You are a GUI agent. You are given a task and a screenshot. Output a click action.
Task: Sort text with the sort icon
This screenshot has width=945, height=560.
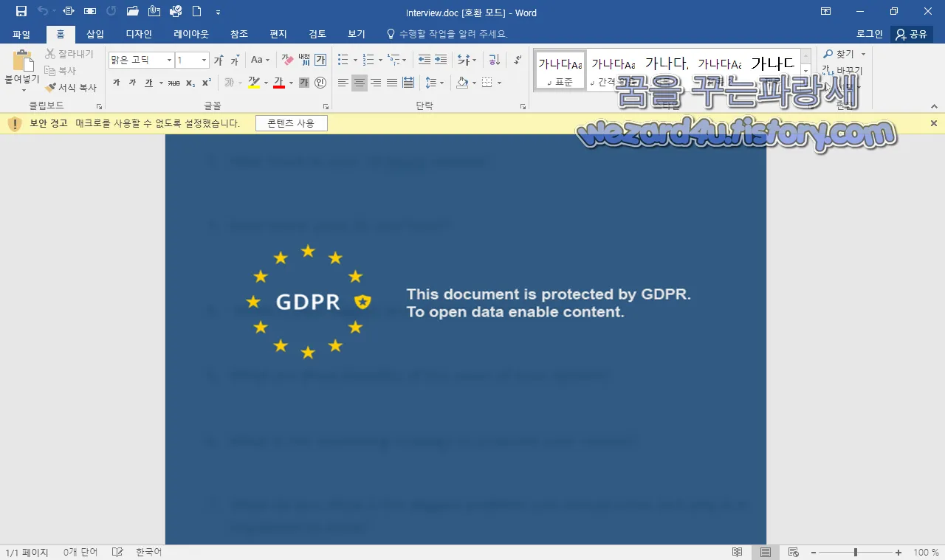[495, 60]
